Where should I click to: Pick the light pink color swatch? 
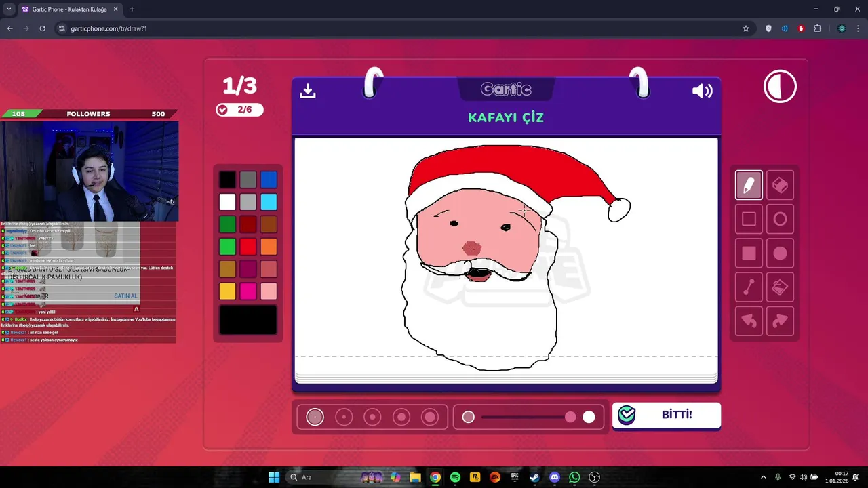click(269, 291)
